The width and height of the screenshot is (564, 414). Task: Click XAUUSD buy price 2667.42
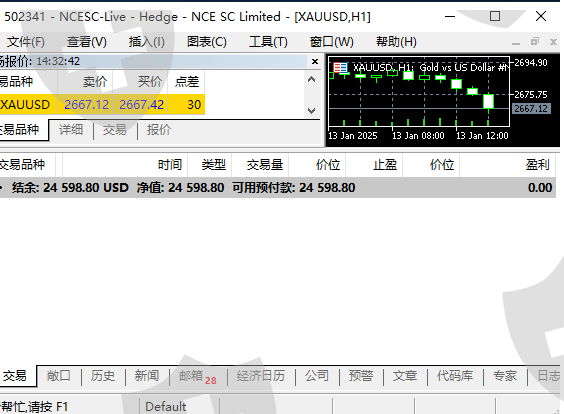click(x=141, y=105)
